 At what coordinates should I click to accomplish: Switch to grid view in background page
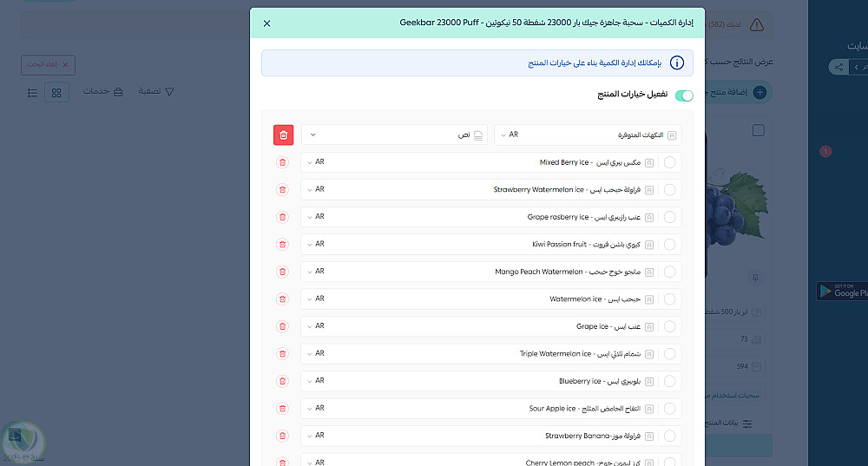click(x=56, y=93)
